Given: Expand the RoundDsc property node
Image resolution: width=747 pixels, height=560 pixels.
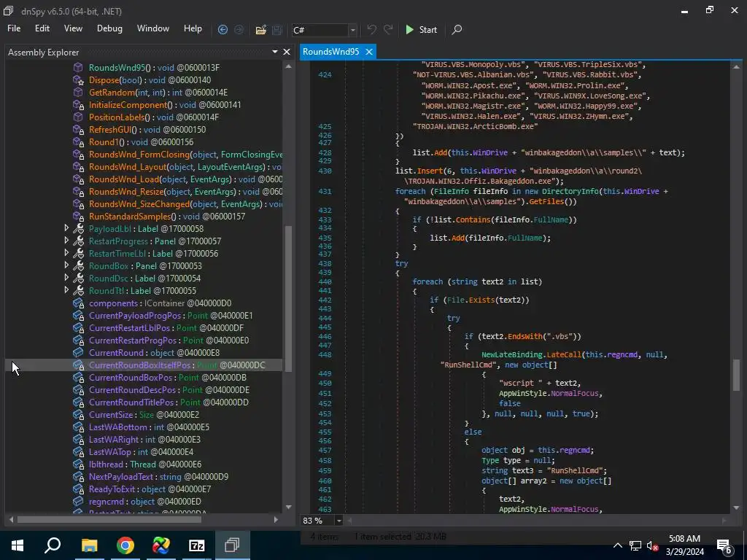Looking at the screenshot, I should pos(66,278).
